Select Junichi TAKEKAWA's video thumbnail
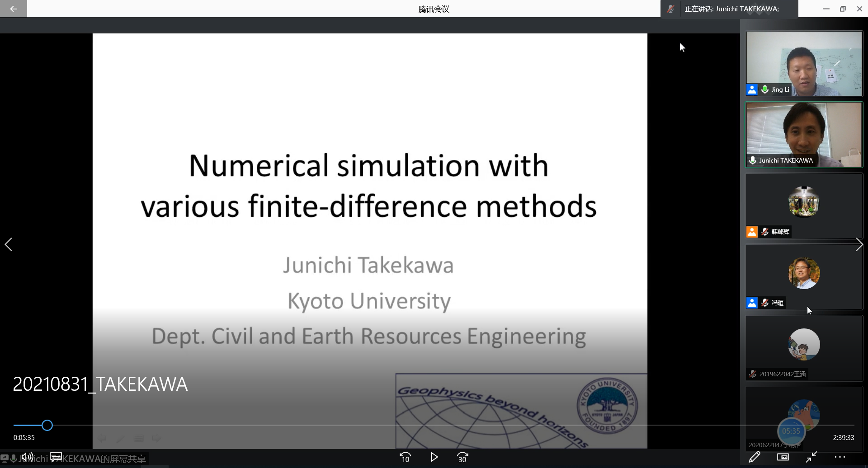 point(804,134)
